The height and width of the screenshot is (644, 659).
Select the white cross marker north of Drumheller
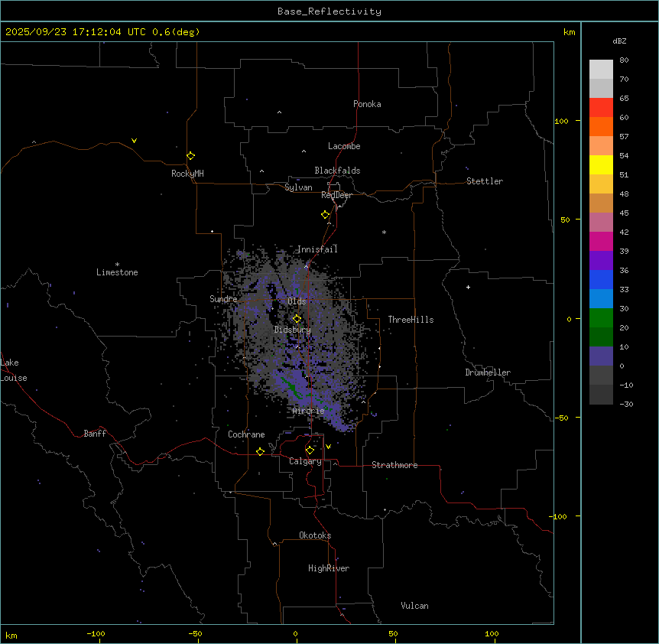coord(469,287)
